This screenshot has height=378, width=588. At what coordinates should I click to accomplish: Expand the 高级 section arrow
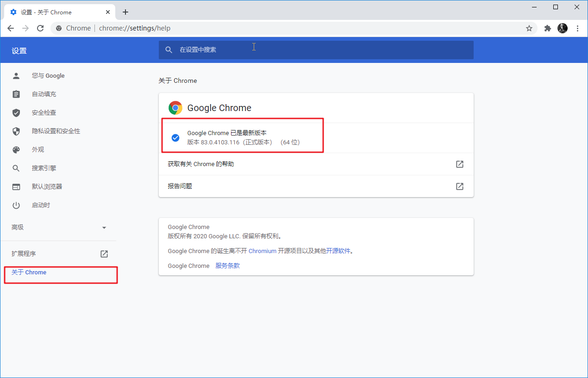click(x=104, y=228)
